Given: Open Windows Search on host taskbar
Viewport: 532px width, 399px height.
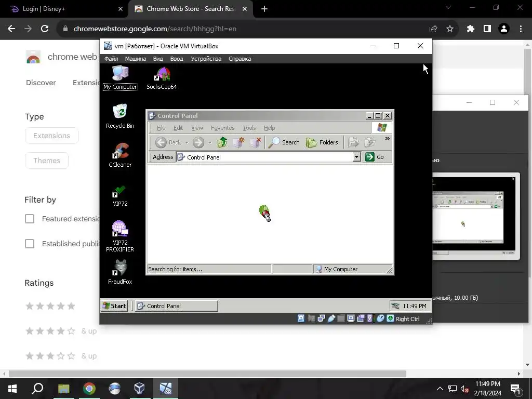Looking at the screenshot, I should pos(37,389).
